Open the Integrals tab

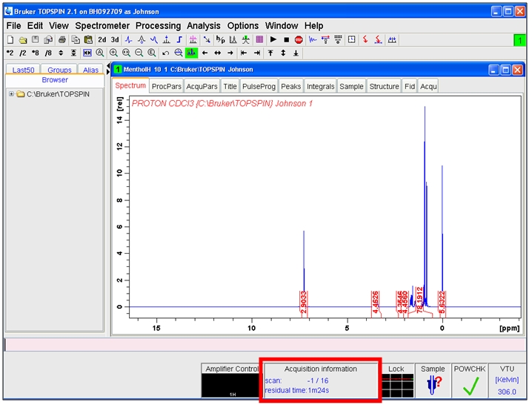tap(320, 86)
